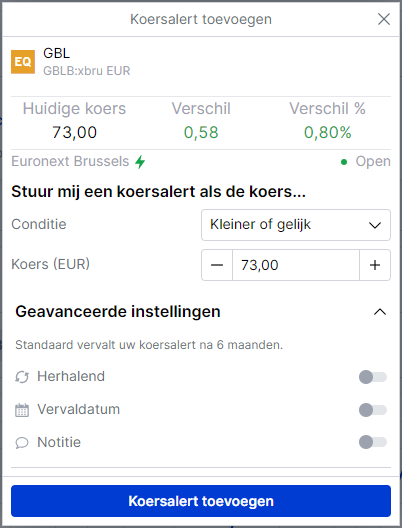Switch on the Notitie toggle
This screenshot has height=528, width=402.
[373, 442]
